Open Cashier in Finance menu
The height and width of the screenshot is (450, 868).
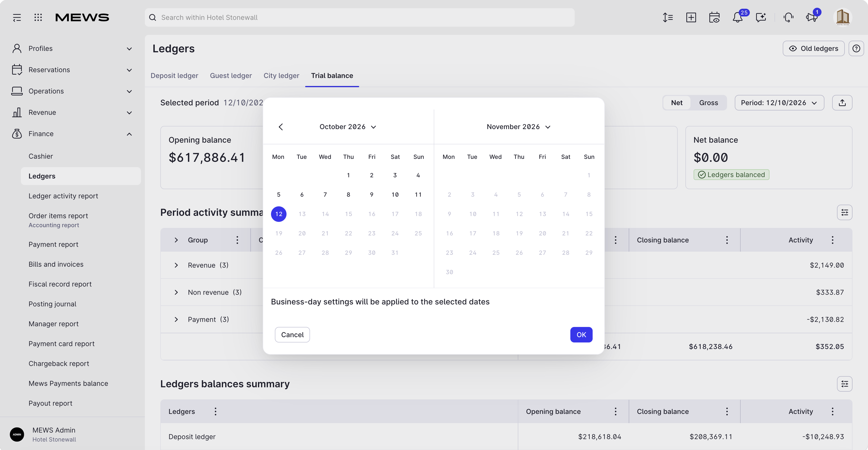click(41, 156)
